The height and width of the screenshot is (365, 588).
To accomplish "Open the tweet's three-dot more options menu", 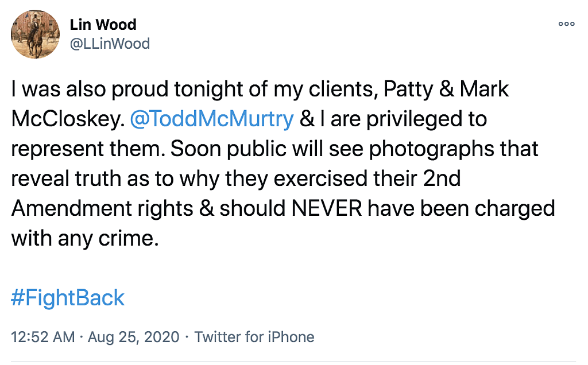I will click(x=566, y=24).
